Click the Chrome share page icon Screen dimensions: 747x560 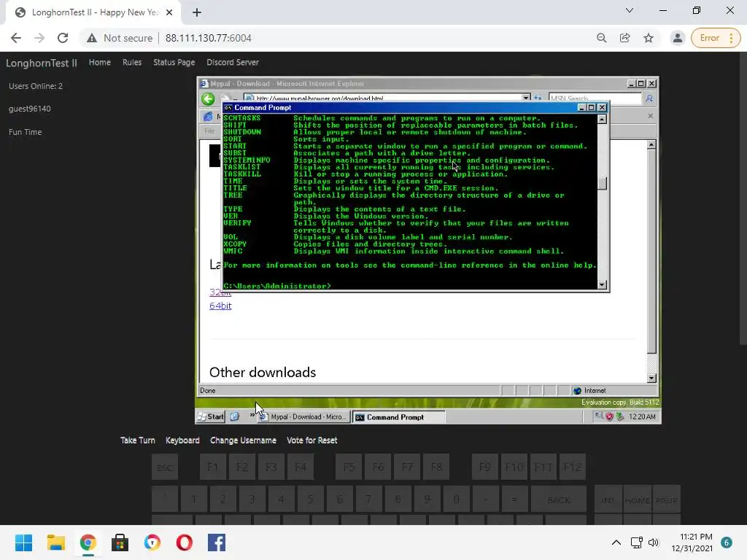(x=624, y=38)
